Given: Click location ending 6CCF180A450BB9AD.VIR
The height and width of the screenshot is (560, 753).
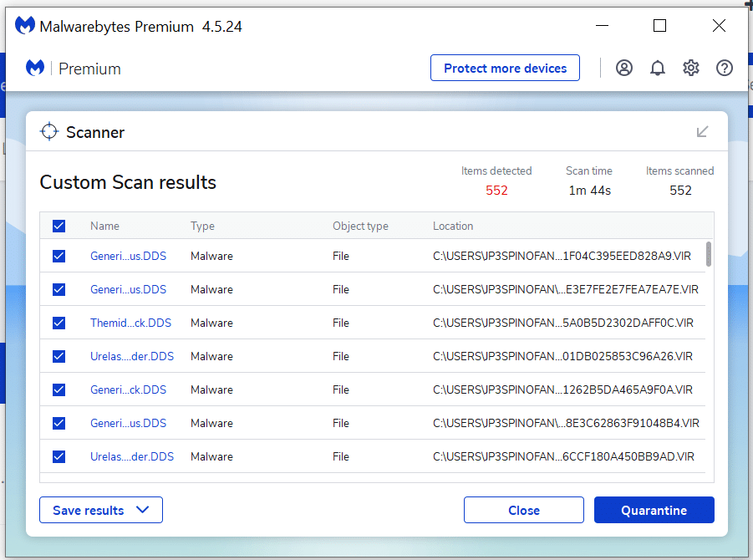Looking at the screenshot, I should coord(563,456).
